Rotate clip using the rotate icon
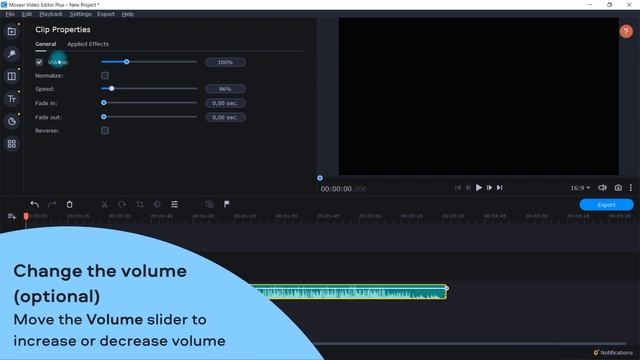 [122, 204]
